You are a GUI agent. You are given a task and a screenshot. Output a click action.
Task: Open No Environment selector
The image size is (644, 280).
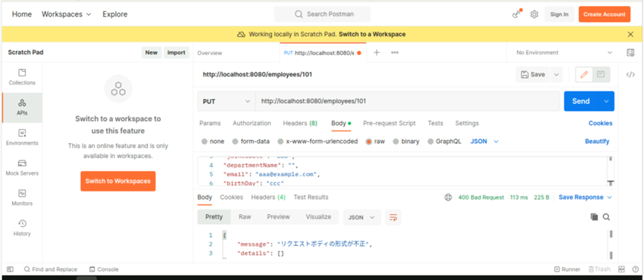pyautogui.click(x=564, y=52)
